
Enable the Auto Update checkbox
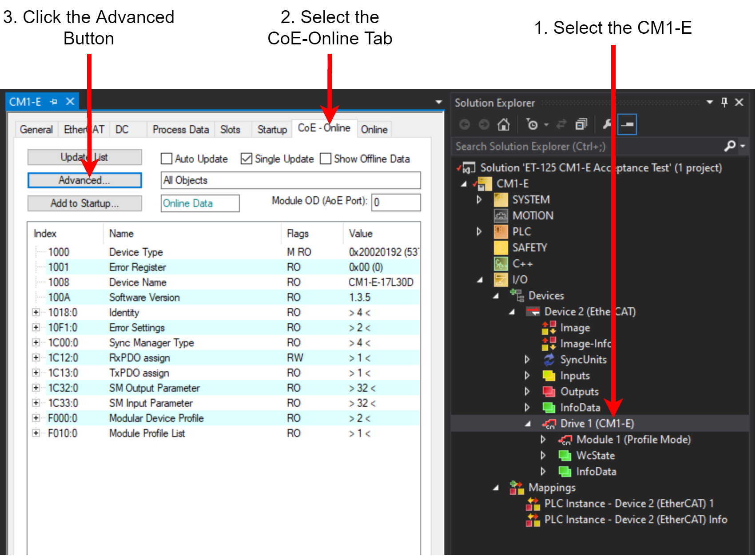(x=167, y=159)
